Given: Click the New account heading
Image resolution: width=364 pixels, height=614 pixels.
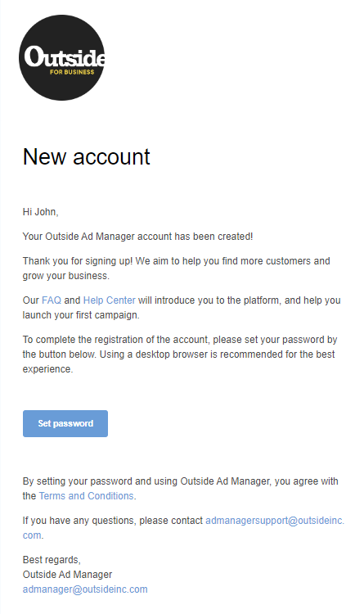Looking at the screenshot, I should (x=87, y=156).
